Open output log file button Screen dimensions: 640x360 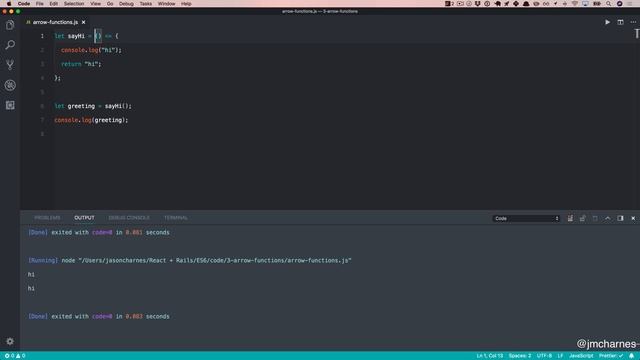595,218
